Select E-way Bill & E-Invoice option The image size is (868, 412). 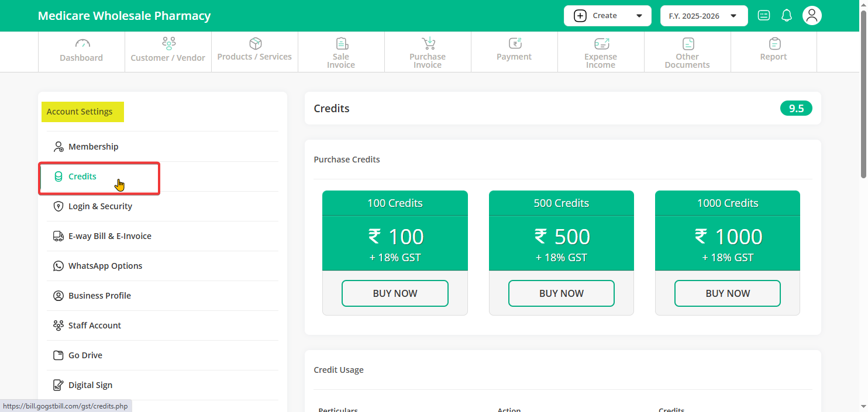(x=110, y=236)
